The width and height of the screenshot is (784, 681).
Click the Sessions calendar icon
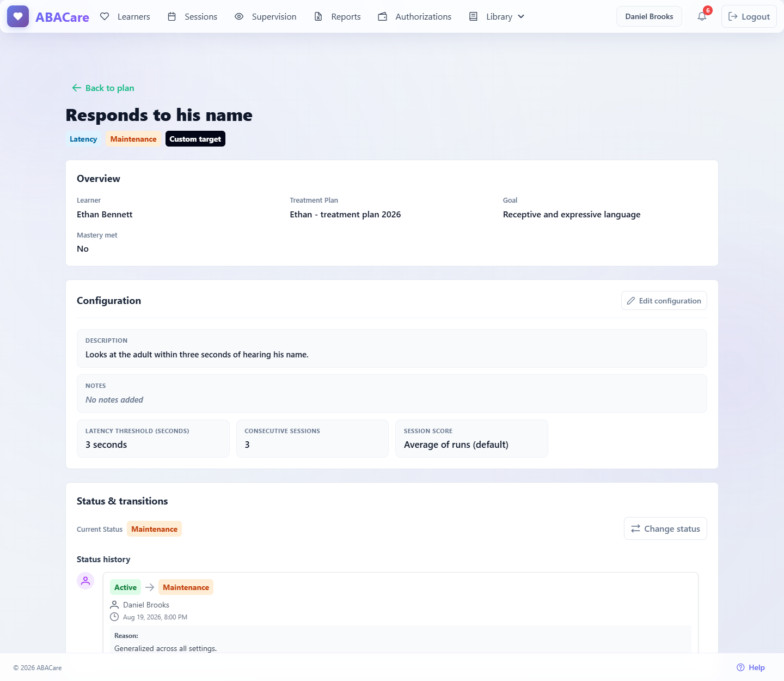coord(172,16)
